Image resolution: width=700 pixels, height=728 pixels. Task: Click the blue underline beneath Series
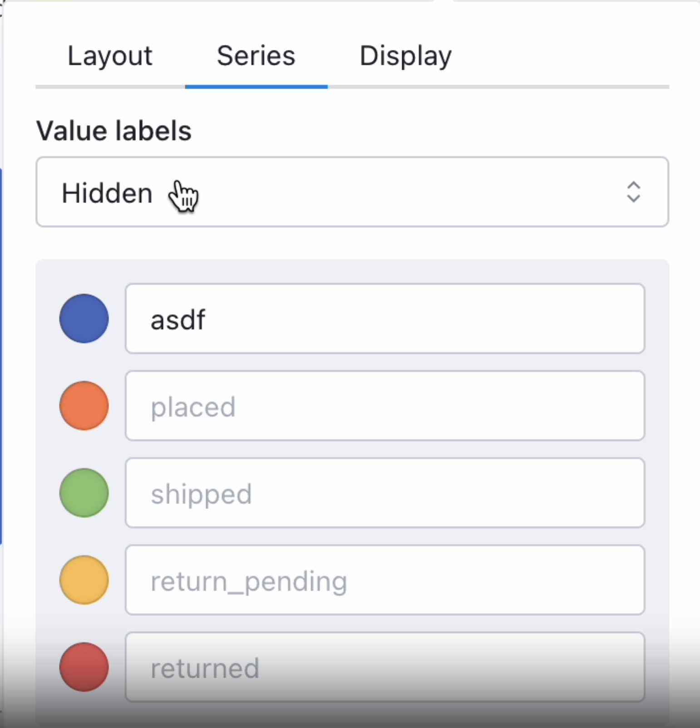[256, 86]
